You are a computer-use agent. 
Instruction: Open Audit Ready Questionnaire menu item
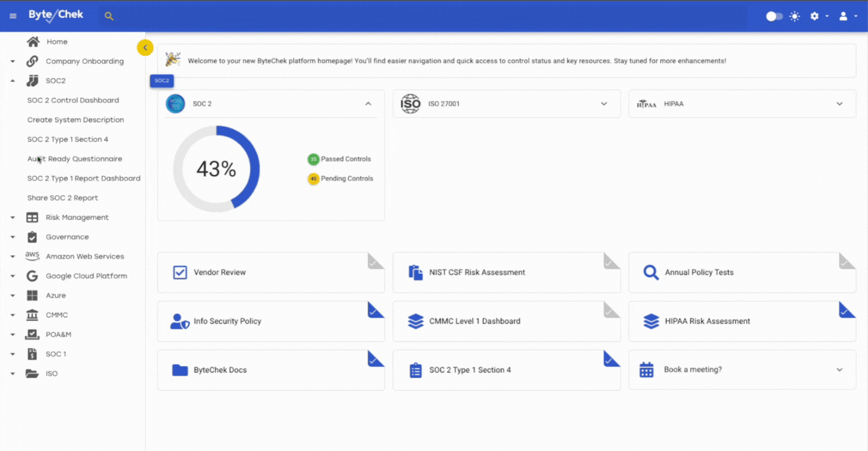tap(75, 159)
